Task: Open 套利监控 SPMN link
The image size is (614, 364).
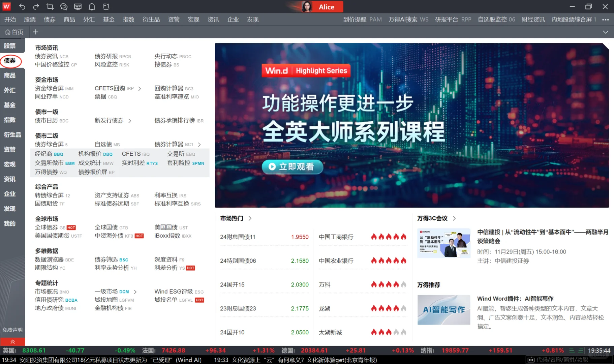Action: tap(185, 163)
